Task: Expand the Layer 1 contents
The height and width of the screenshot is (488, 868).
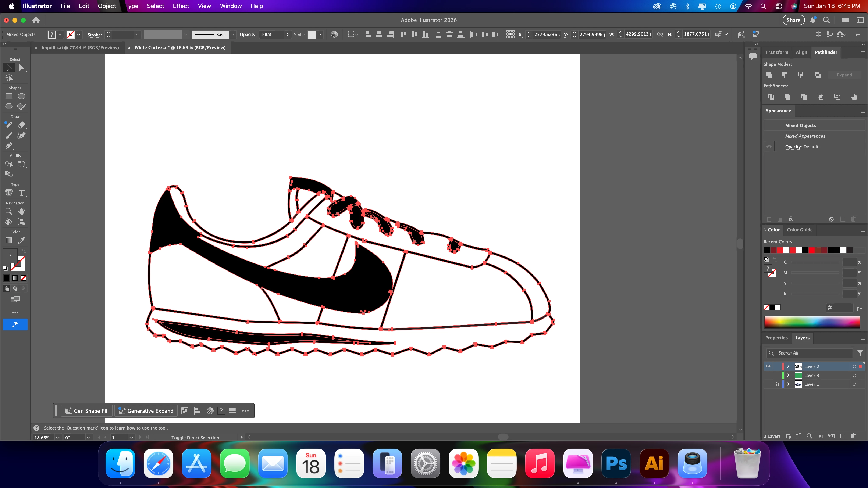Action: [x=788, y=384]
